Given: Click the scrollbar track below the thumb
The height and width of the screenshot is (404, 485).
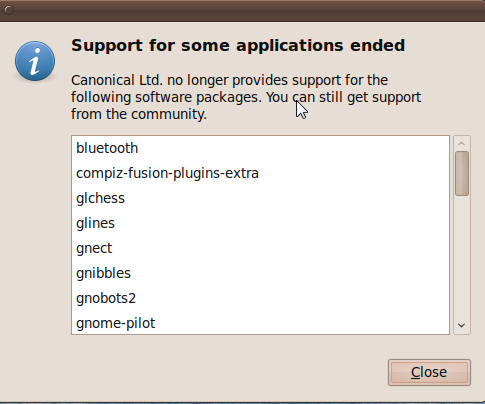Looking at the screenshot, I should tap(462, 257).
